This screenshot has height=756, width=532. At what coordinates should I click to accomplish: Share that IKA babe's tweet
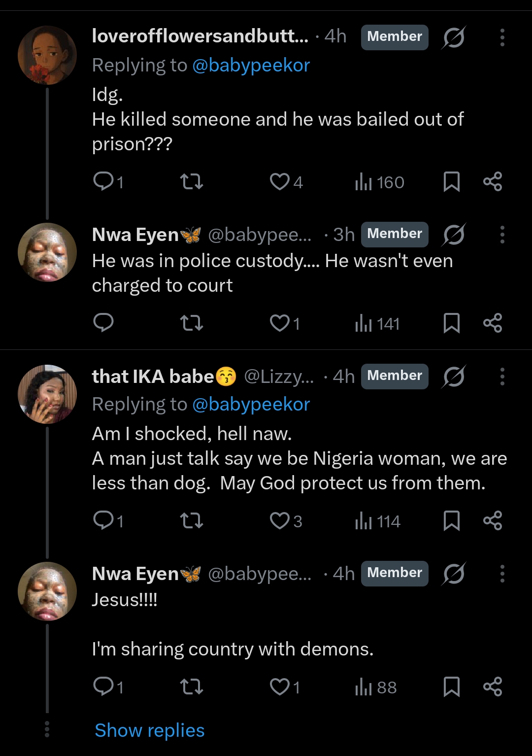click(x=492, y=521)
